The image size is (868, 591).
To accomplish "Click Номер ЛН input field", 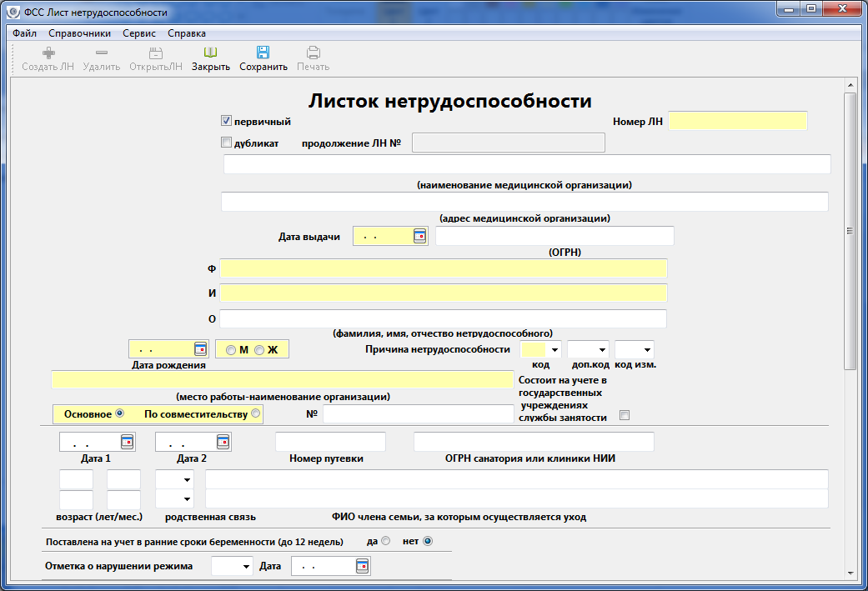I will (737, 121).
